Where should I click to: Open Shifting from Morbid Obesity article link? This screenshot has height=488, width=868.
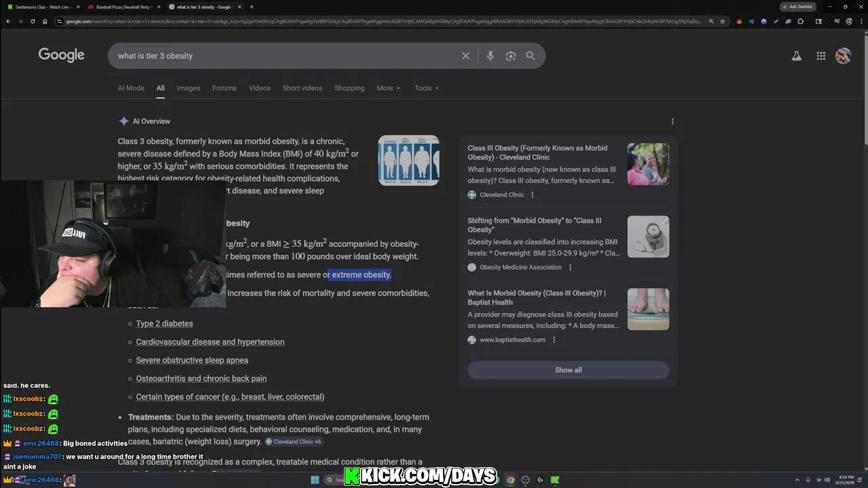[534, 225]
